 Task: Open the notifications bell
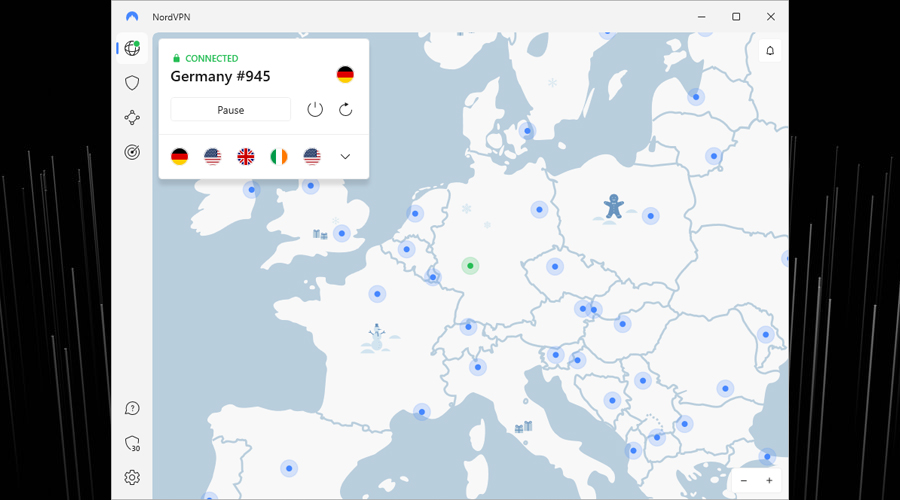point(770,51)
